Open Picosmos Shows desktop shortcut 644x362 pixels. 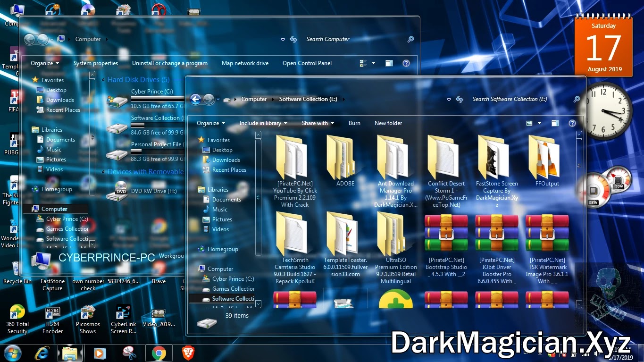pyautogui.click(x=88, y=320)
